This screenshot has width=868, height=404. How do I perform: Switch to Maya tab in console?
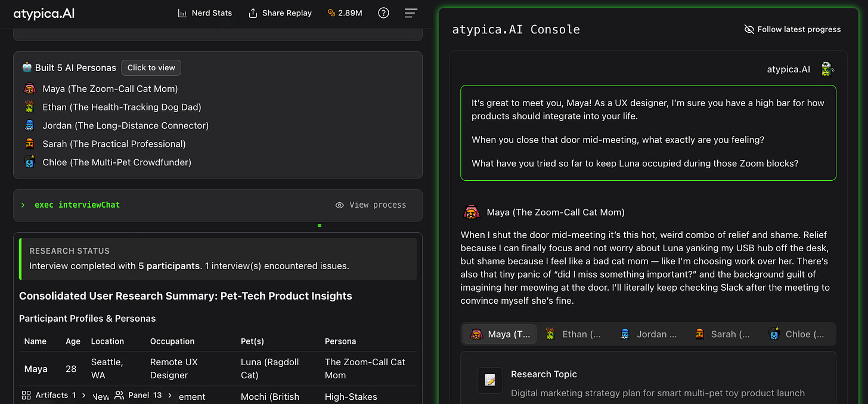click(500, 334)
